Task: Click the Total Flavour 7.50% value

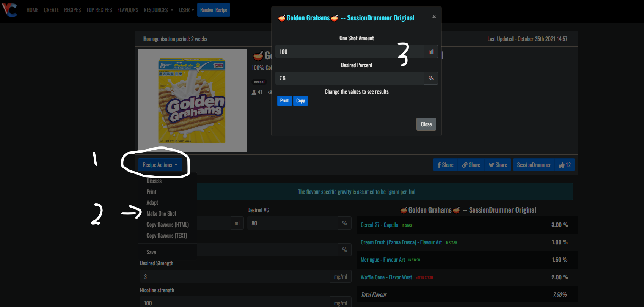Action: pos(560,295)
